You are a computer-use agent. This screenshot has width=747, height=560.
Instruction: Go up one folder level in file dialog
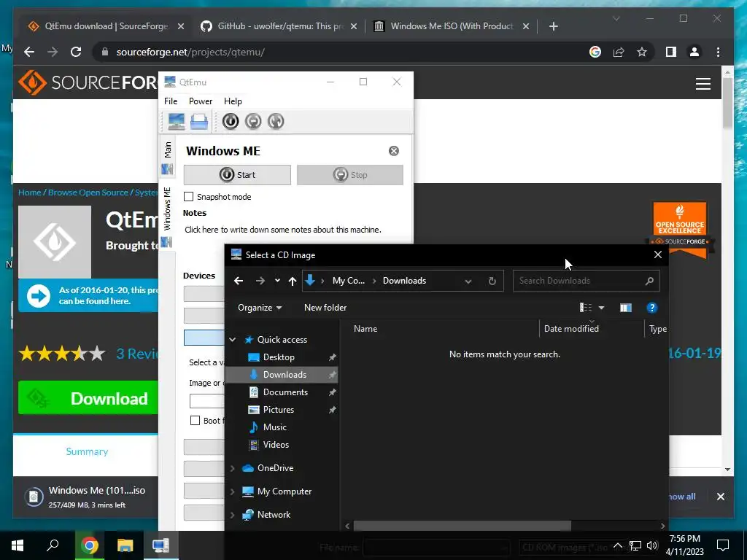293,281
